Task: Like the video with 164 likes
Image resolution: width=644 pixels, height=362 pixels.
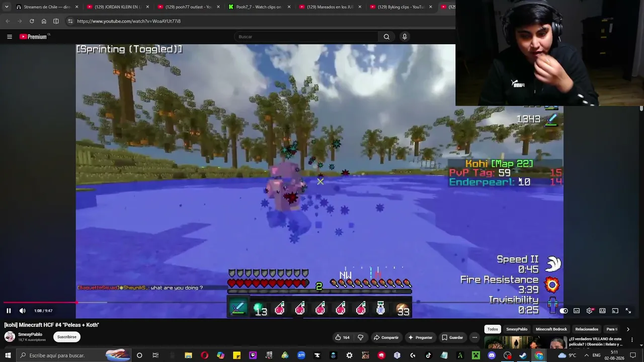Action: [x=342, y=337]
